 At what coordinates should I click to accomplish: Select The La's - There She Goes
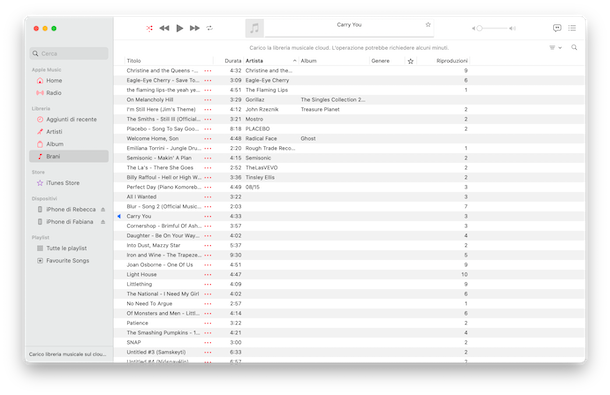(160, 168)
